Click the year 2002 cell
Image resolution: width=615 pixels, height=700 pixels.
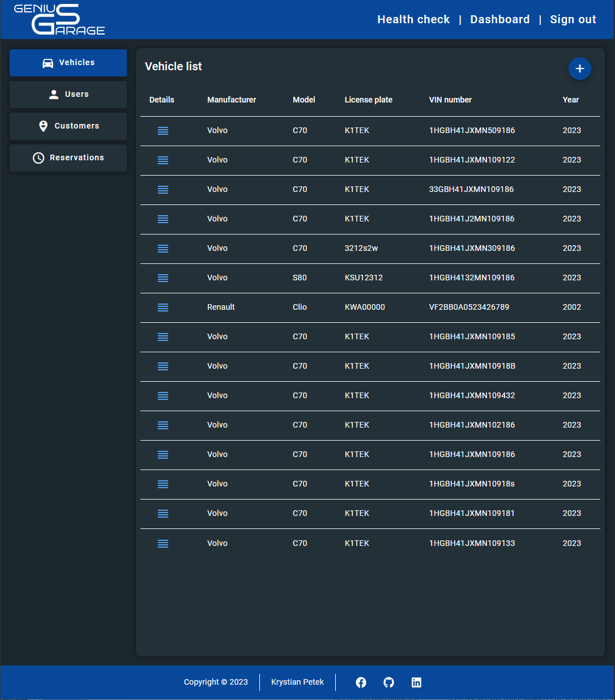[x=572, y=307]
